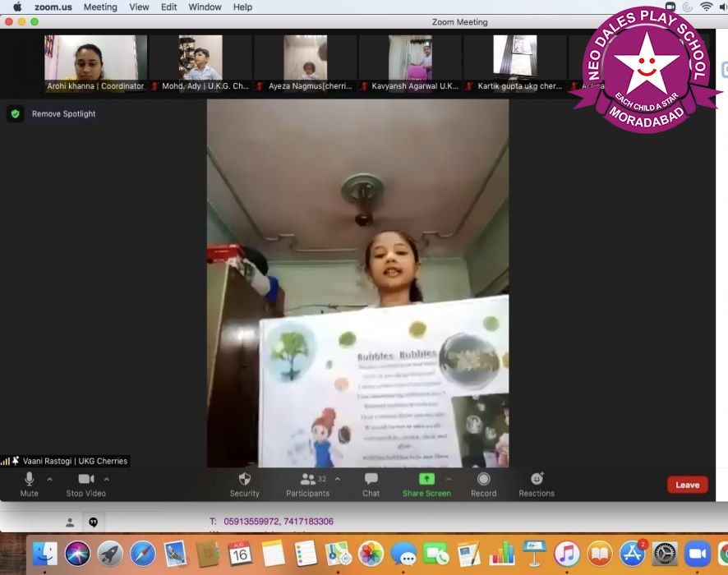The height and width of the screenshot is (575, 728).
Task: Click the Wi-Fi status icon in menu bar
Action: 706,7
